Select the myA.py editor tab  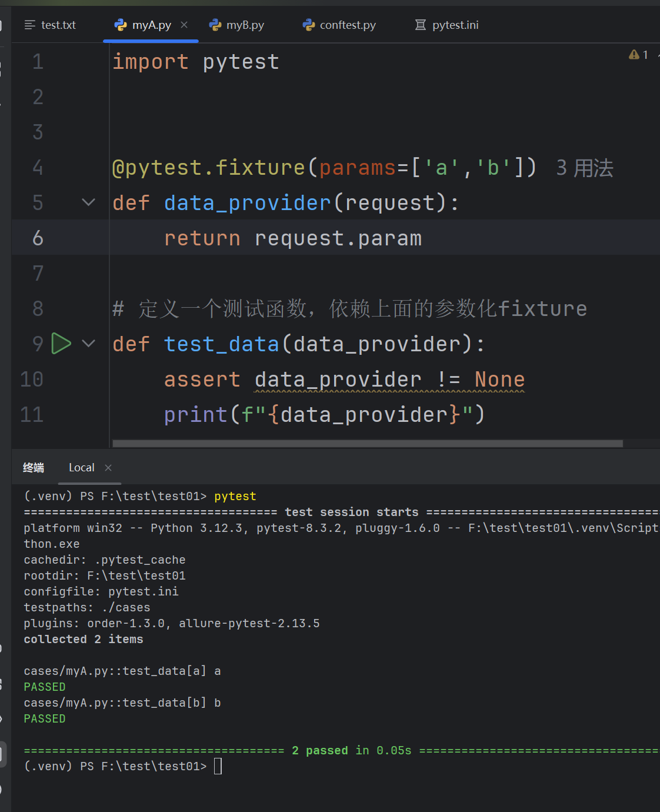(151, 25)
